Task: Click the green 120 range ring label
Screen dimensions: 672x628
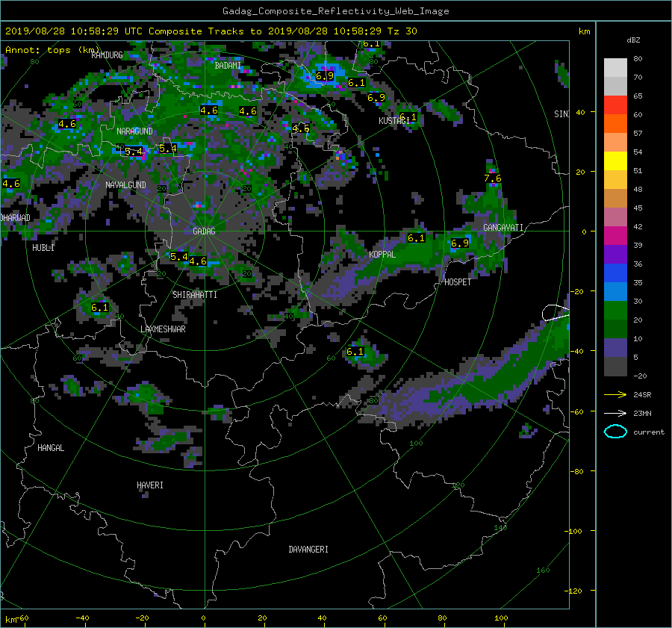Action: tap(458, 485)
